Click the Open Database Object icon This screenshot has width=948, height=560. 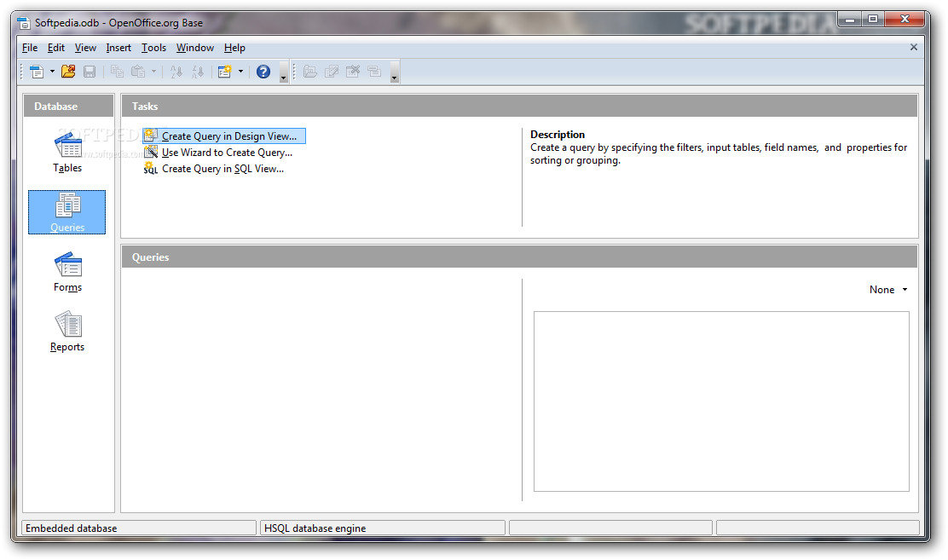(x=310, y=72)
